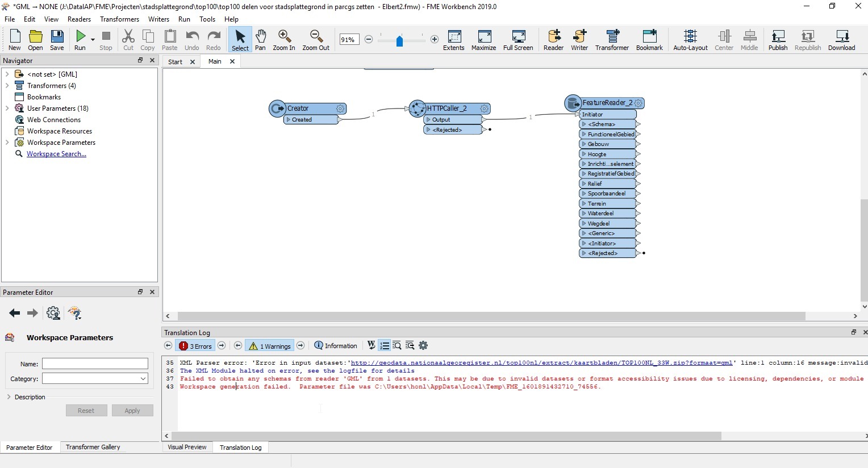Activate the Select pointer tool
The height and width of the screenshot is (468, 868).
coord(240,40)
